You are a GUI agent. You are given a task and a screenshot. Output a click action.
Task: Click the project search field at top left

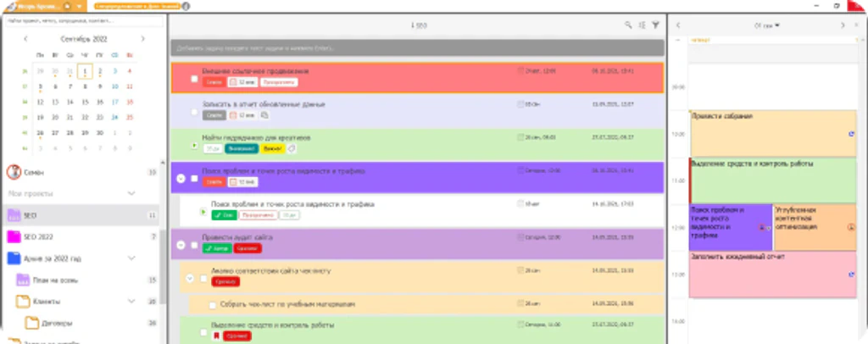coord(84,20)
